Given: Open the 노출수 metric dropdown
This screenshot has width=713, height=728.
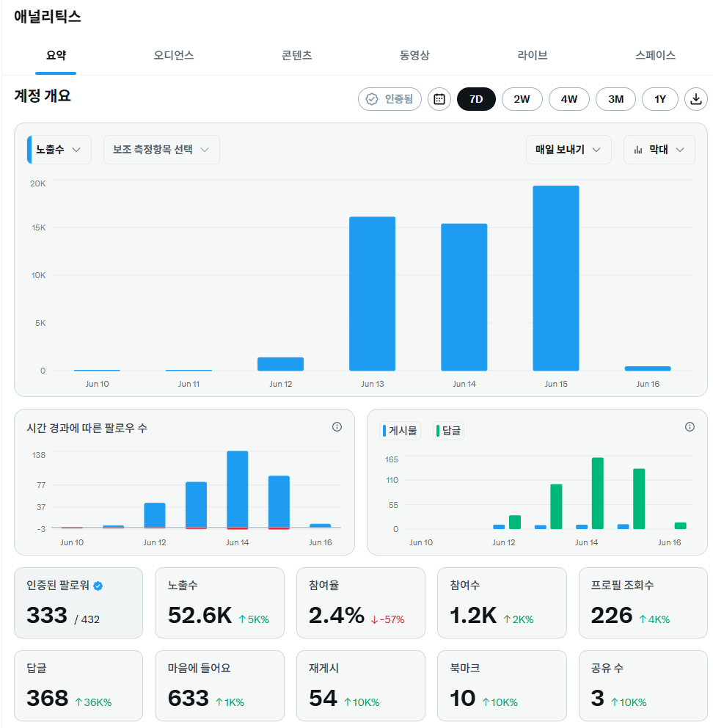Looking at the screenshot, I should tap(59, 150).
